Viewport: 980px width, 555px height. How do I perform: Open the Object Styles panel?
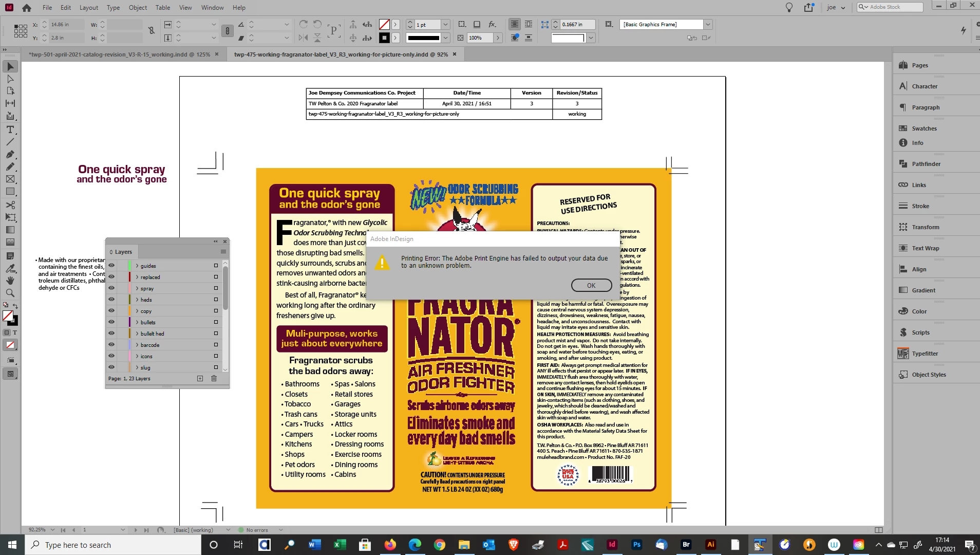(928, 375)
